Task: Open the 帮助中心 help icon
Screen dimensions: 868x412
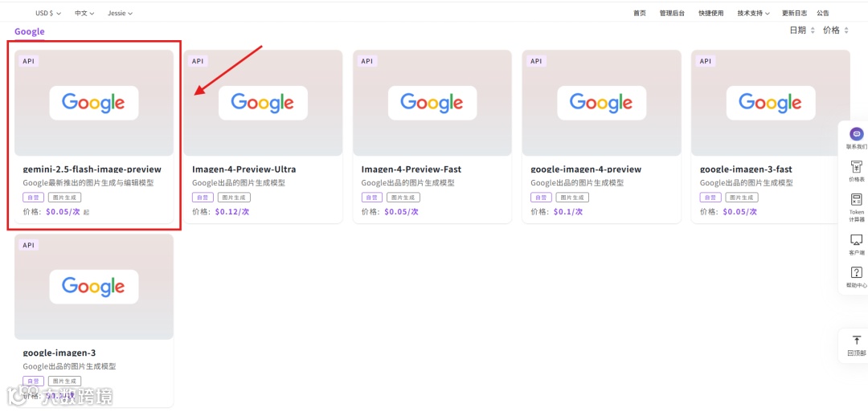Action: tap(856, 272)
